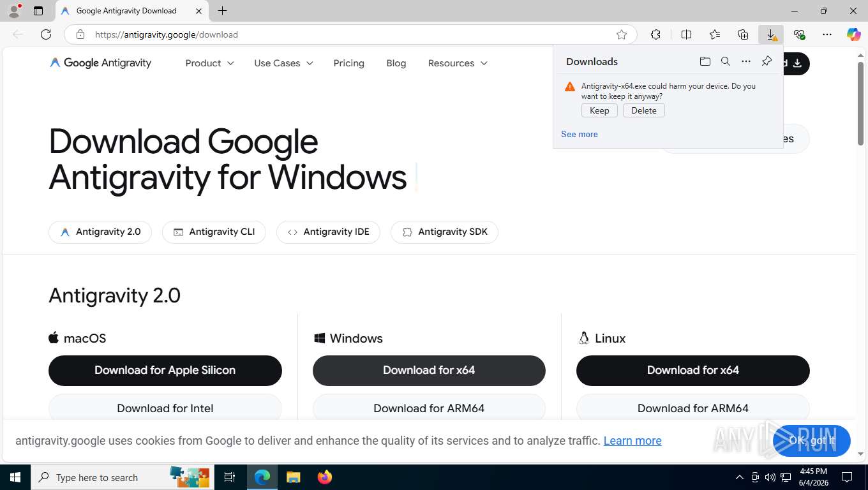Select the Antigravity IDE chip
The height and width of the screenshot is (490, 868).
click(328, 232)
